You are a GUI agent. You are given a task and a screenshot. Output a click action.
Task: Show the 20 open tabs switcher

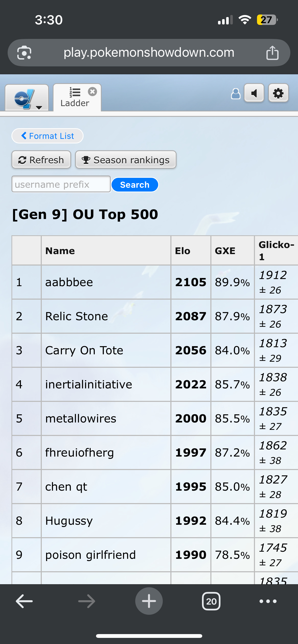tap(211, 601)
